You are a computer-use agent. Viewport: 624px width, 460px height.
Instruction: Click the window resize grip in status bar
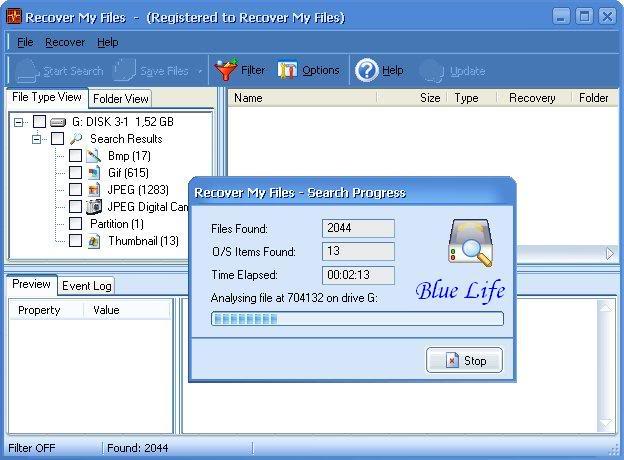point(614,450)
